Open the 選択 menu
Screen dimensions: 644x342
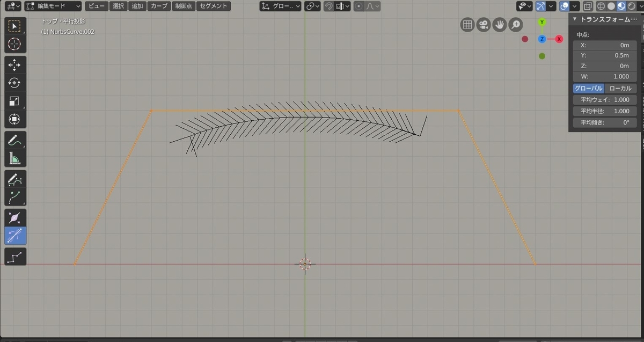tap(119, 6)
